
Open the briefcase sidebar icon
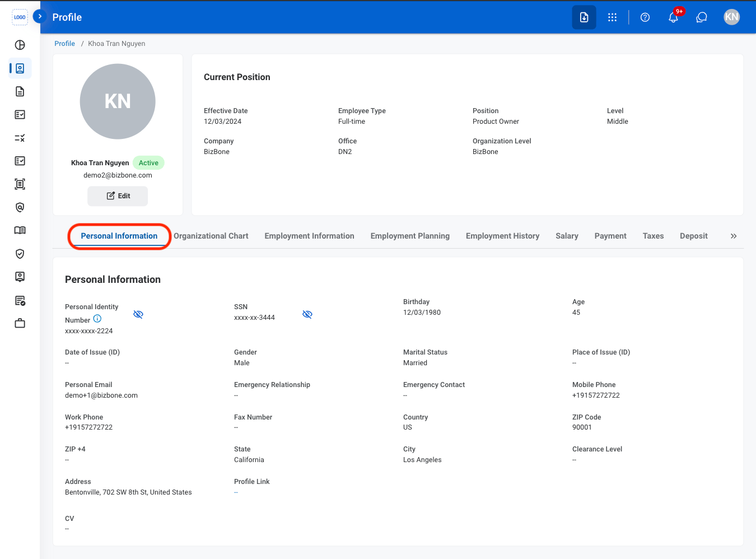tap(20, 323)
